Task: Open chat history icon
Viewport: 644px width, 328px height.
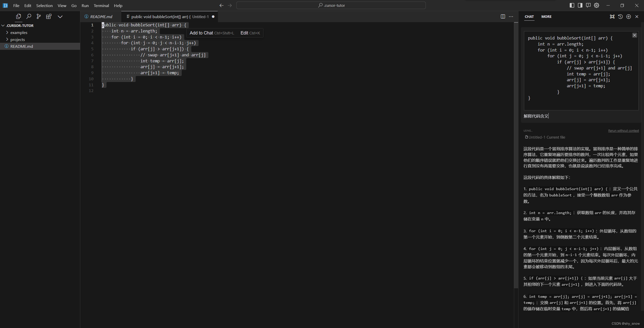Action: point(620,17)
